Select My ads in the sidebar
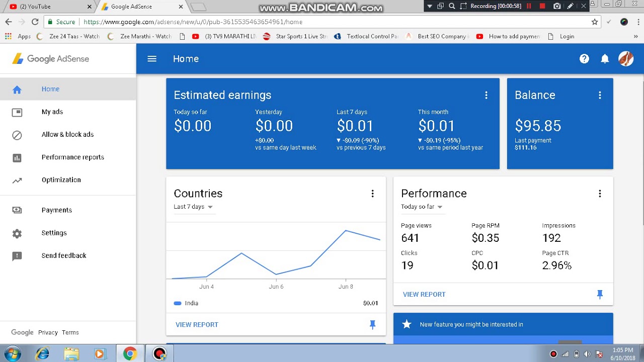 coord(68,112)
